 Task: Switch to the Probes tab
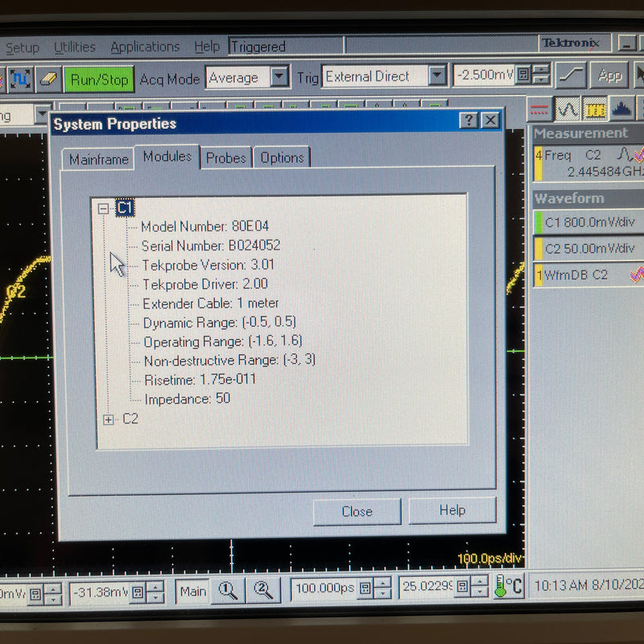pyautogui.click(x=226, y=158)
